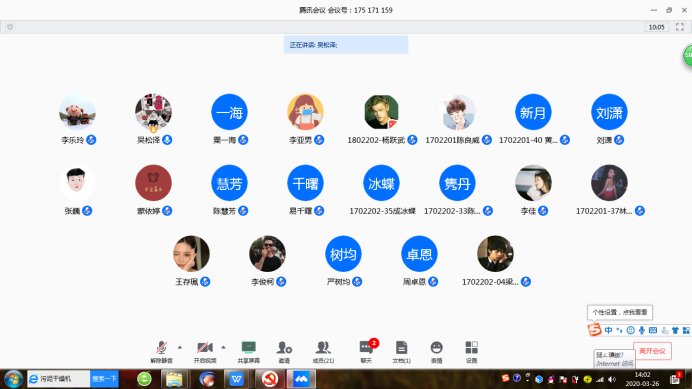
Task: Click 刘潇 muted microphone indicator
Action: pyautogui.click(x=619, y=140)
